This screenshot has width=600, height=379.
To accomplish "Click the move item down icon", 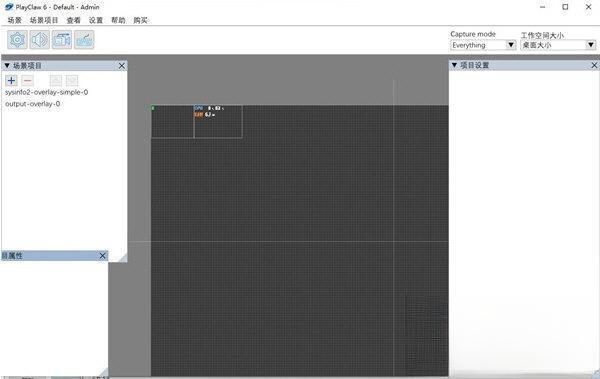I will [72, 80].
